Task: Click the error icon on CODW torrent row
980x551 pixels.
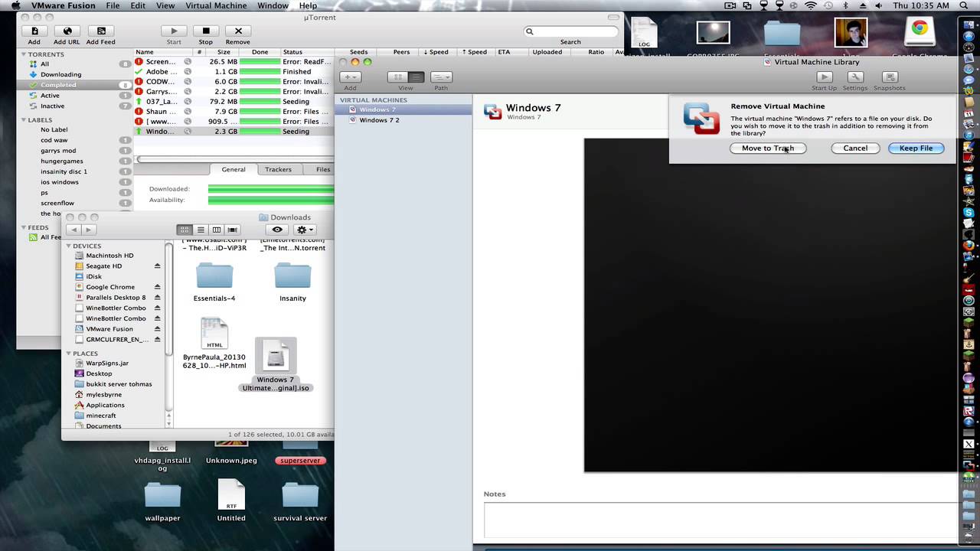Action: 139,82
